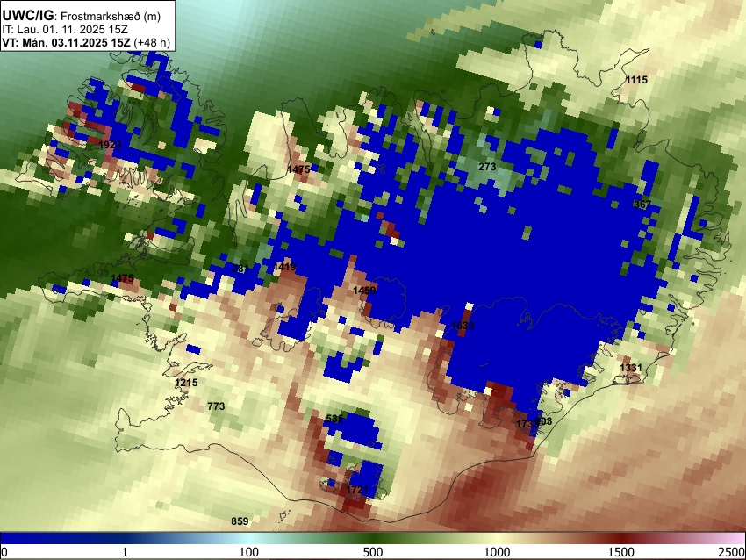This screenshot has height=560, width=746.
Task: Click the '2500' tick on the colour scale
Action: click(x=733, y=552)
